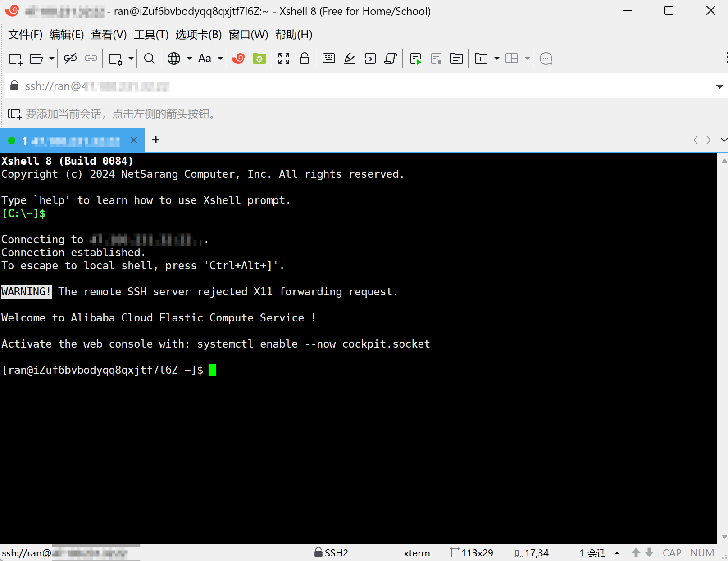728x561 pixels.
Task: Expand the encoding dropdown arrow
Action: point(189,59)
